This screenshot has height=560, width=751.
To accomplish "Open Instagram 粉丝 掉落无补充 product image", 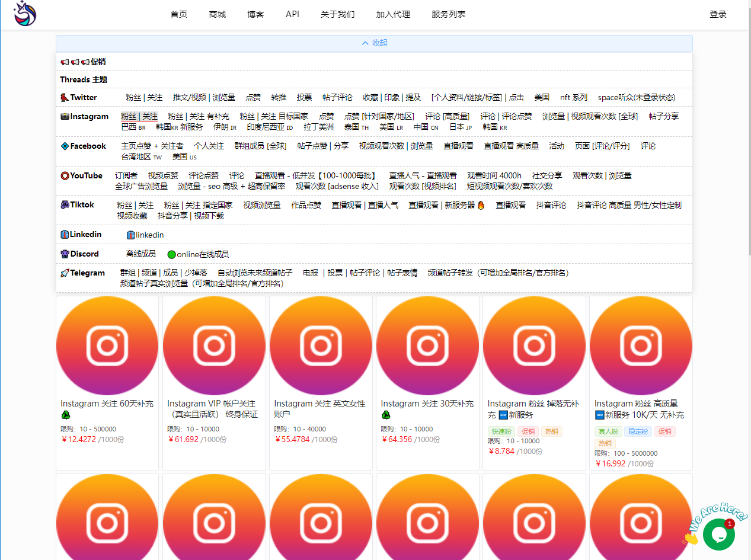I will point(534,344).
